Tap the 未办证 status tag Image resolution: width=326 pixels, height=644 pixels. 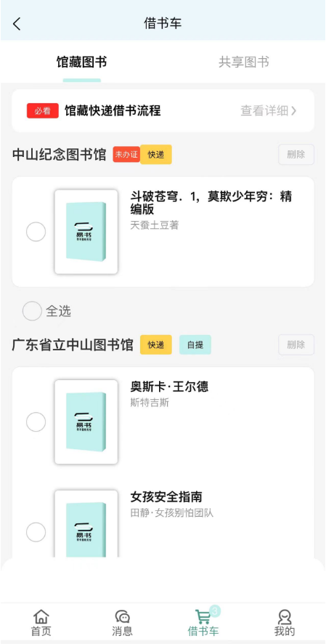point(127,154)
